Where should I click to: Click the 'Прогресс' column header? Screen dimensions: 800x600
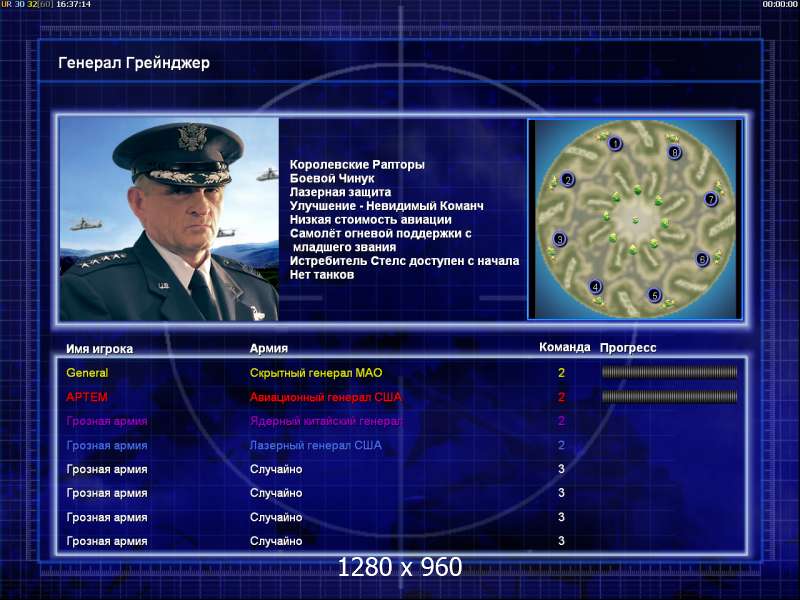click(x=628, y=347)
